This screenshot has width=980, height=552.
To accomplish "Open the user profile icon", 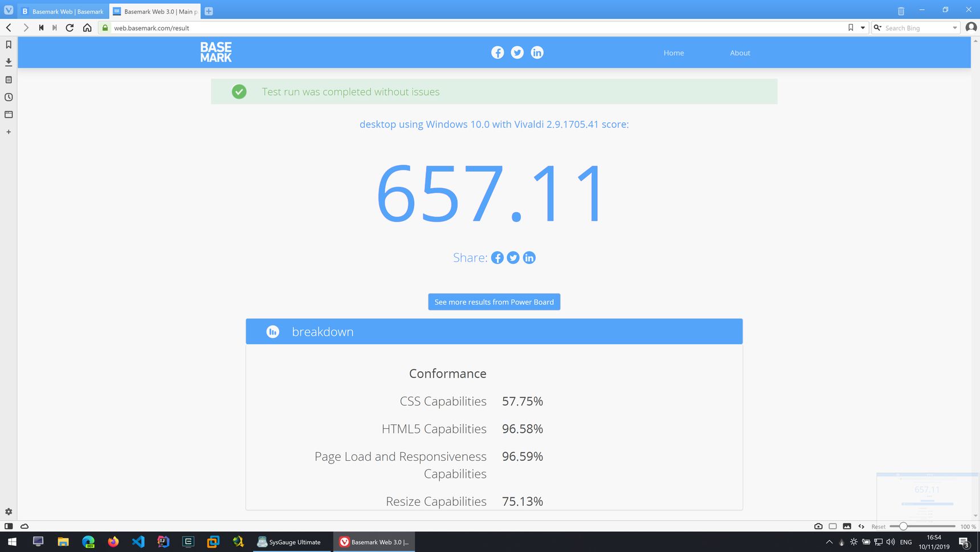I will coord(971,27).
